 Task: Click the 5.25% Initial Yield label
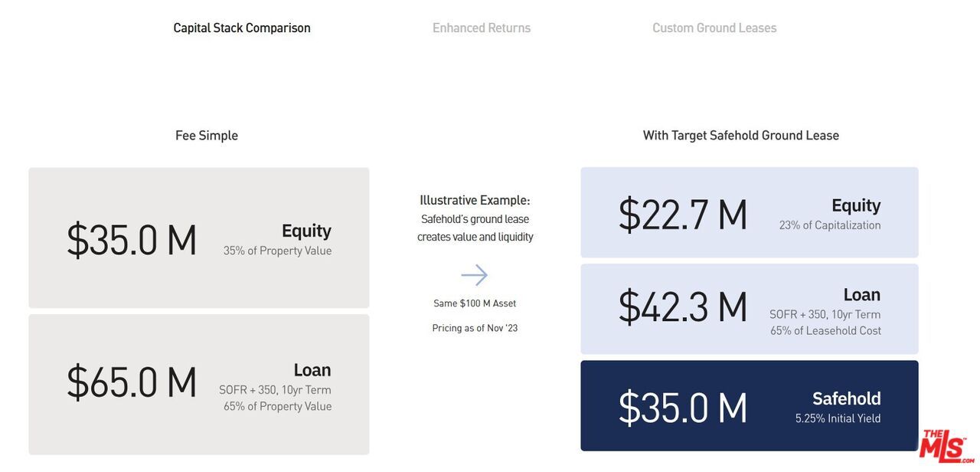coord(838,418)
